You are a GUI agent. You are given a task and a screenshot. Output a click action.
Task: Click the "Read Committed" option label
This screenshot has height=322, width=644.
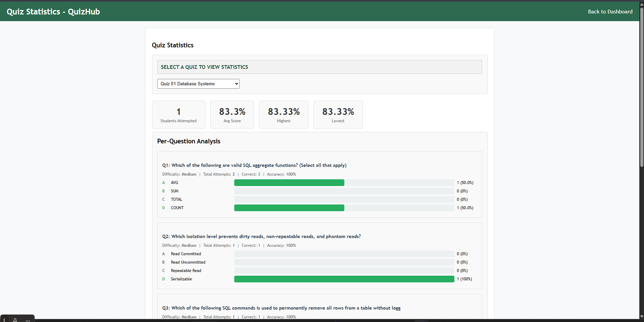click(186, 254)
